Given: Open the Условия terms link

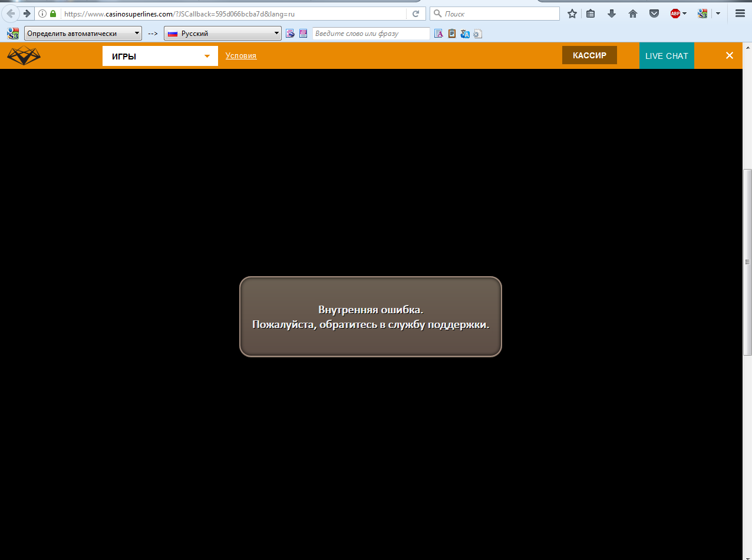Looking at the screenshot, I should pyautogui.click(x=241, y=55).
